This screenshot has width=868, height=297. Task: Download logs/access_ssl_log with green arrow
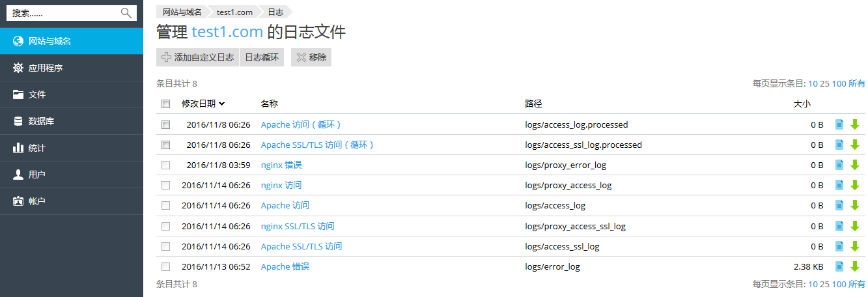click(x=855, y=246)
